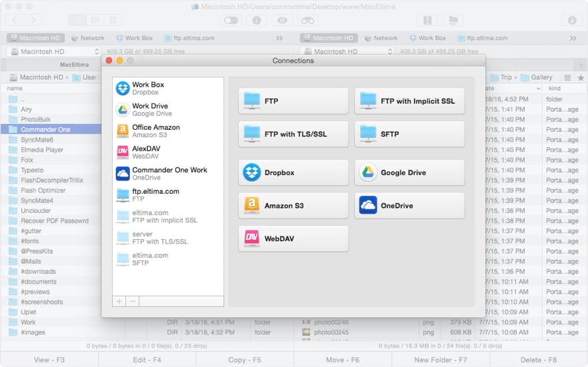Select Commander One Work OneDrive connection
The width and height of the screenshot is (588, 367).
click(168, 174)
